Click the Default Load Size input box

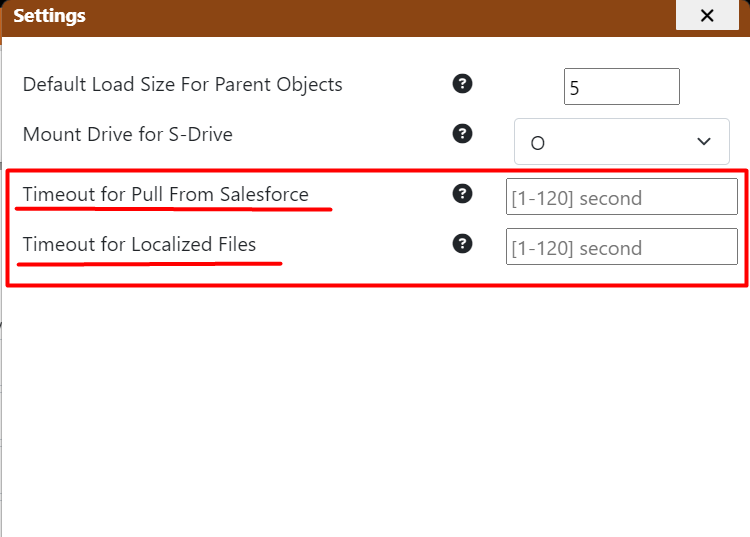point(621,87)
